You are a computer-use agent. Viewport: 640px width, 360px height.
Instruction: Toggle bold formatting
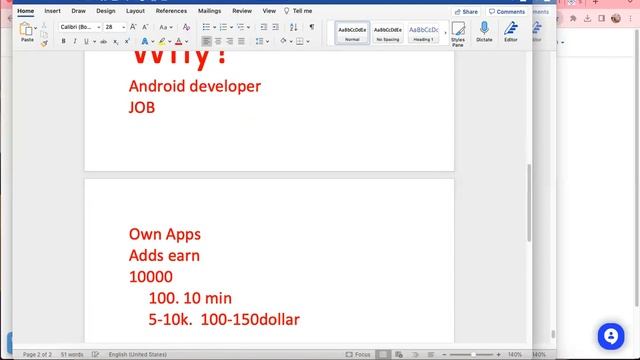click(x=63, y=41)
